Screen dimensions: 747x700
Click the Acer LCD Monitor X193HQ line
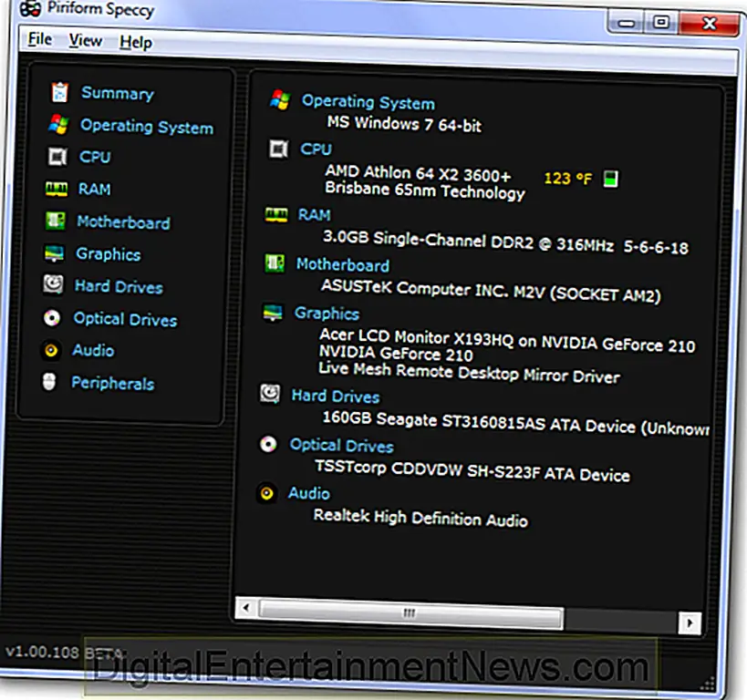pos(507,341)
